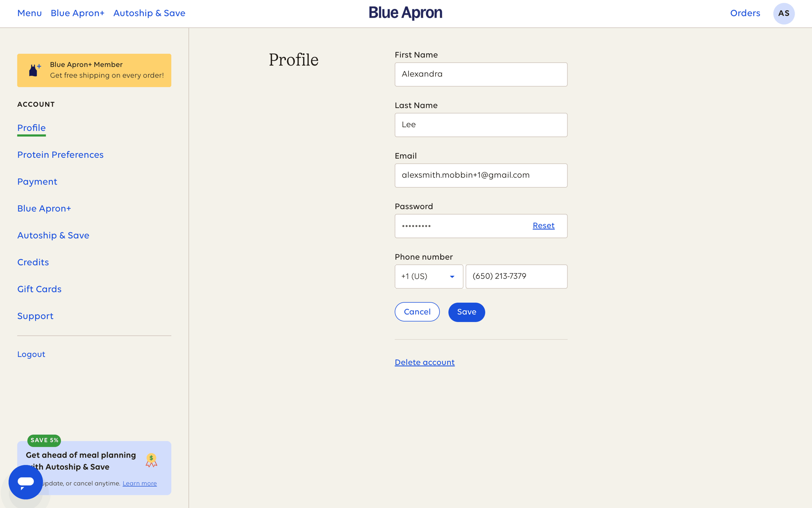Open Protein Preferences section
Viewport: 812px width, 508px height.
click(60, 155)
